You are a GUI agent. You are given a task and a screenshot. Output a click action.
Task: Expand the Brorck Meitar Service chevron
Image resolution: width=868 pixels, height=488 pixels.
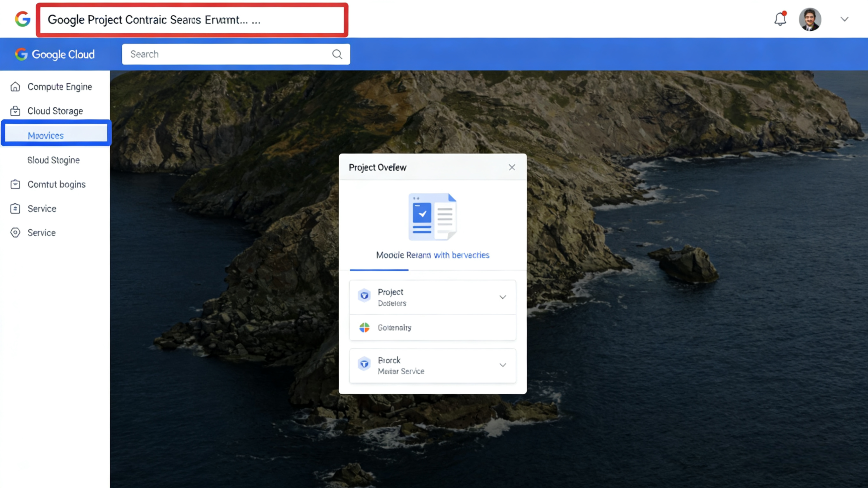point(502,365)
